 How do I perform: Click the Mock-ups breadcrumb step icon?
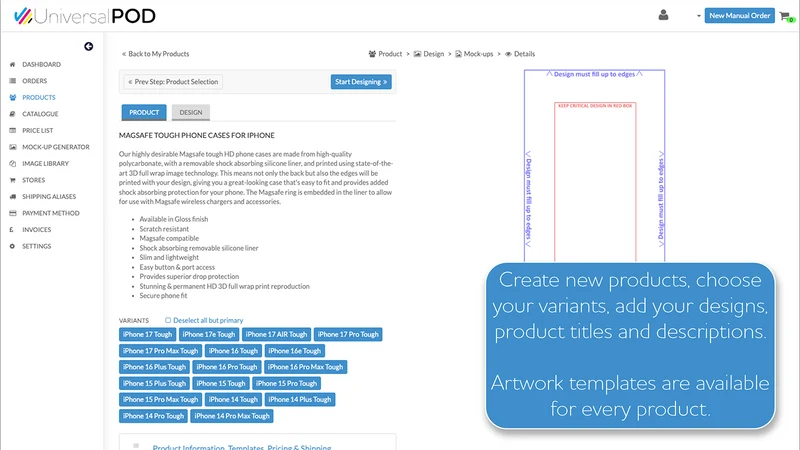click(458, 54)
